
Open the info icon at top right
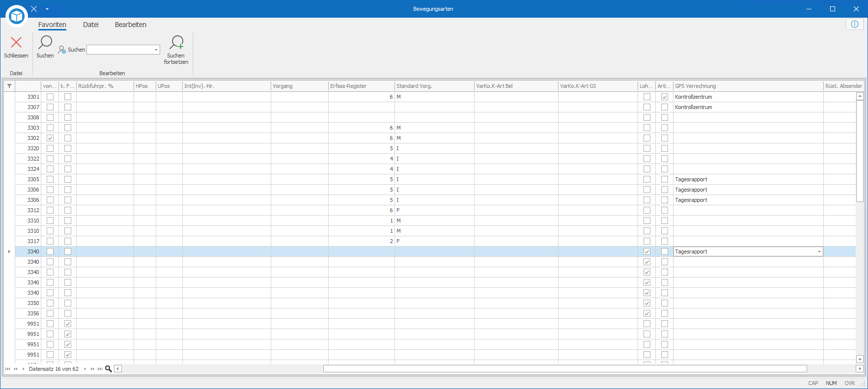coord(855,24)
